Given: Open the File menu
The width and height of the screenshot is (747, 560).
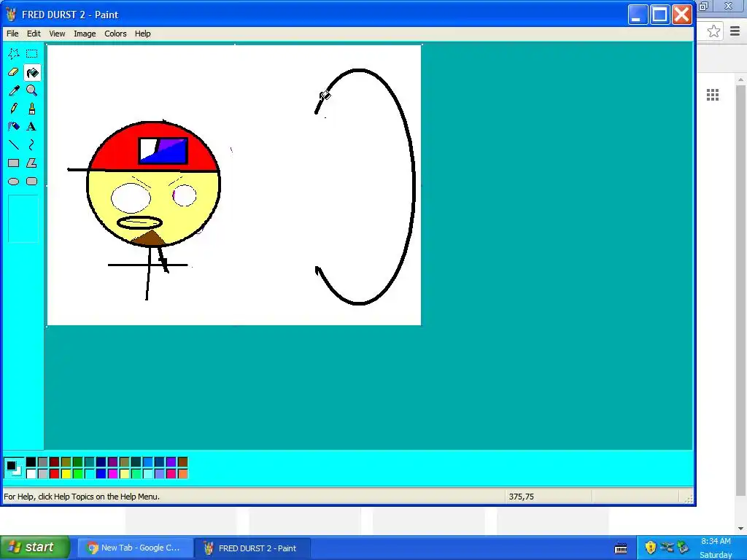Looking at the screenshot, I should click(12, 34).
